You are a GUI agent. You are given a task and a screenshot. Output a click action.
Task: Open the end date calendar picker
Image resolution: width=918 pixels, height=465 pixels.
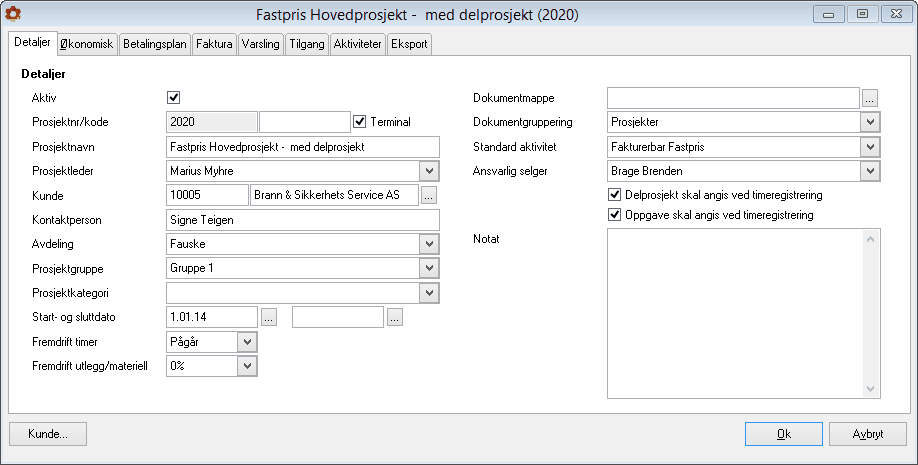395,317
